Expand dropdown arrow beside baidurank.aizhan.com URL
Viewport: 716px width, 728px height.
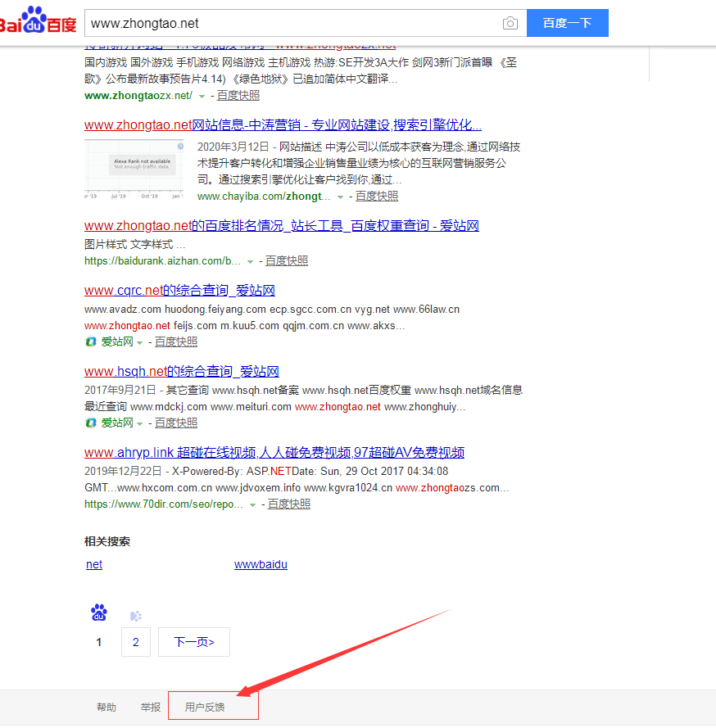pos(251,262)
